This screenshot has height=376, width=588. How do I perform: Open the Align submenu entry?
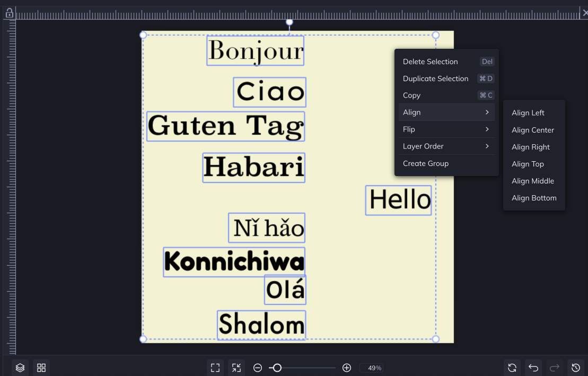[x=446, y=112]
